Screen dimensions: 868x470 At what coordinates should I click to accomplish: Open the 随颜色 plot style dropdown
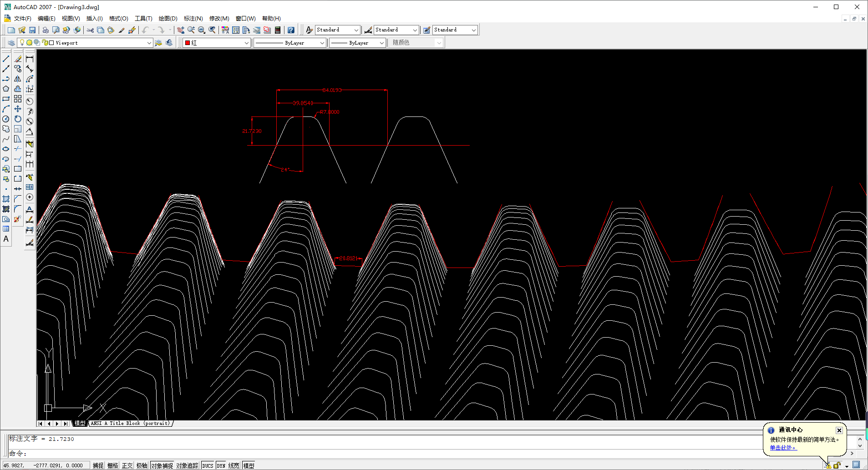click(416, 43)
